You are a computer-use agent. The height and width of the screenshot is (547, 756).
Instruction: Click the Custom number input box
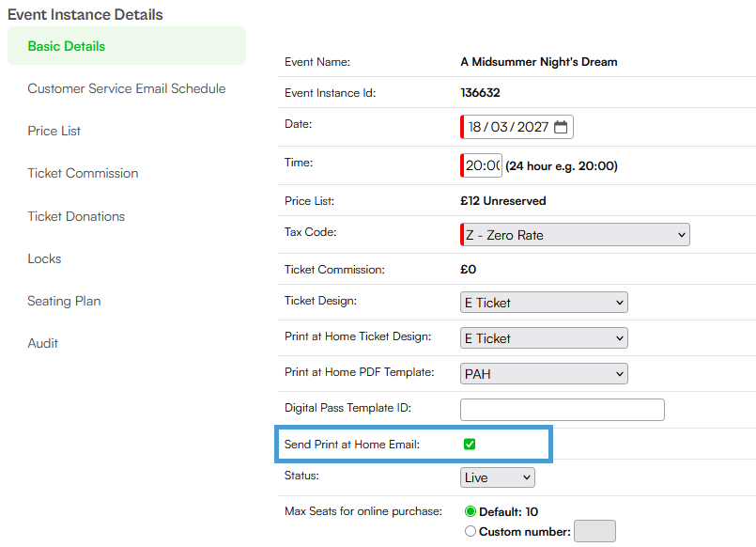pos(594,531)
